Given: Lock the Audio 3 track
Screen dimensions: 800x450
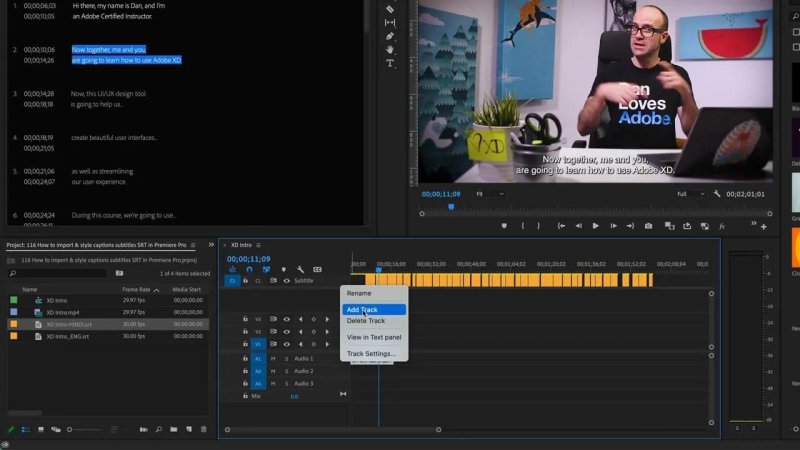Looking at the screenshot, I should (x=245, y=383).
